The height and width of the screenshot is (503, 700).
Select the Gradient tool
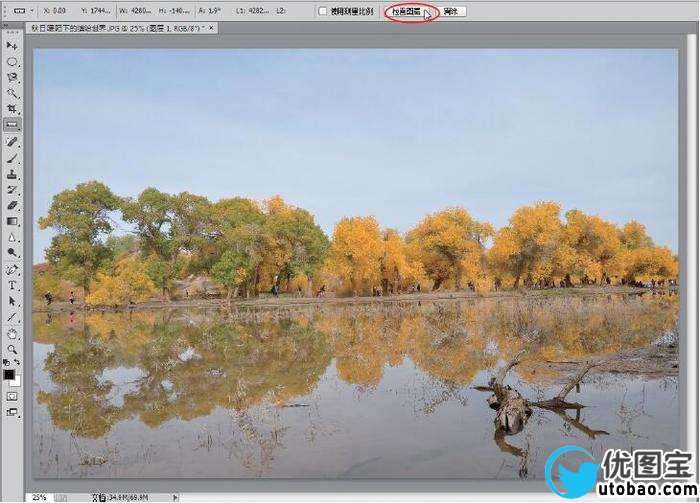pyautogui.click(x=12, y=221)
